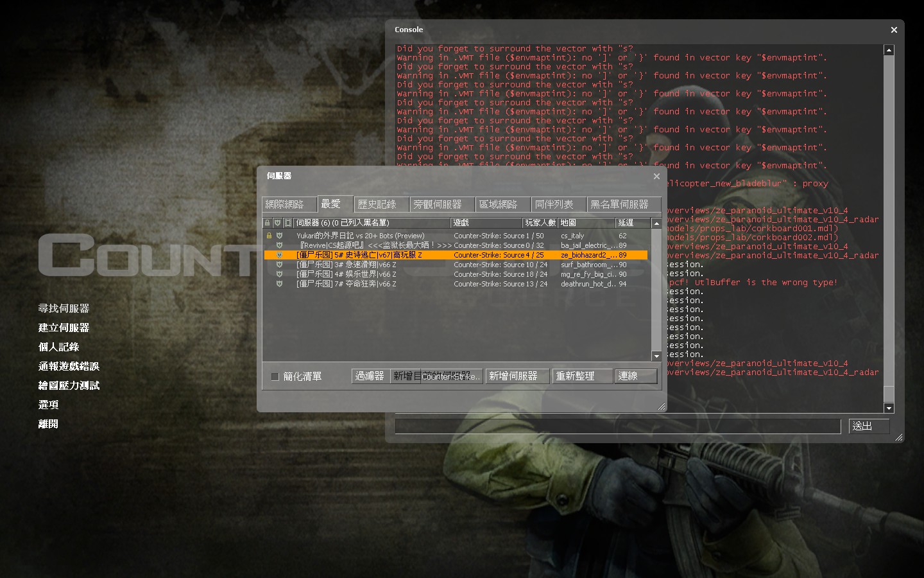This screenshot has height=578, width=924.
Task: Click Console command input field
Action: click(x=618, y=426)
